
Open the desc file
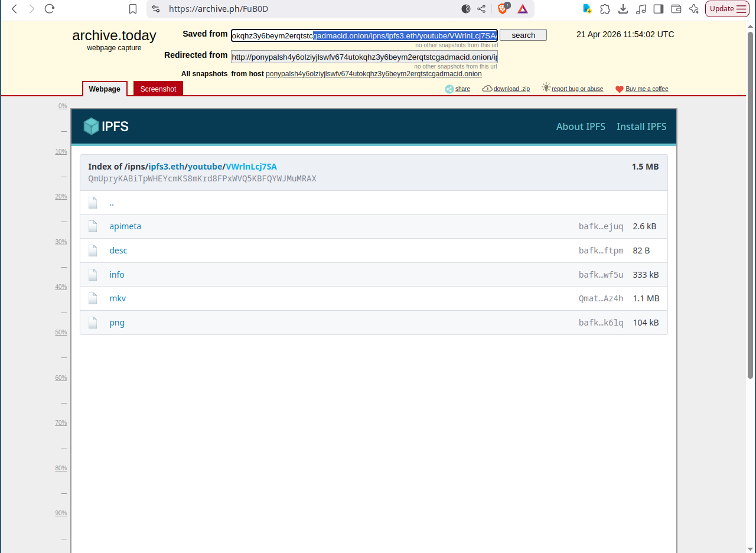point(118,251)
